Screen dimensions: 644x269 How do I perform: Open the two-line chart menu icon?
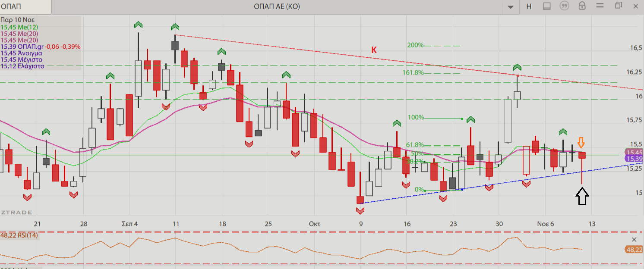pyautogui.click(x=600, y=6)
